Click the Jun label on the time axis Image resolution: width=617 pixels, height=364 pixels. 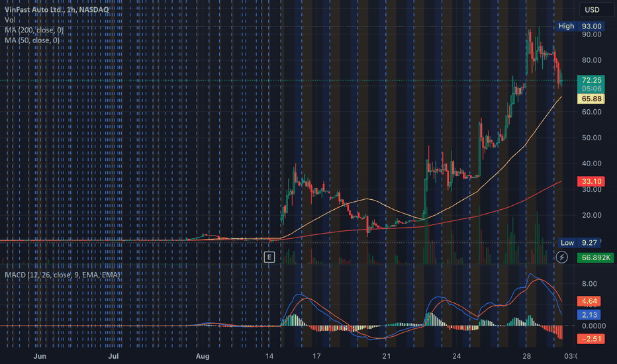(40, 356)
